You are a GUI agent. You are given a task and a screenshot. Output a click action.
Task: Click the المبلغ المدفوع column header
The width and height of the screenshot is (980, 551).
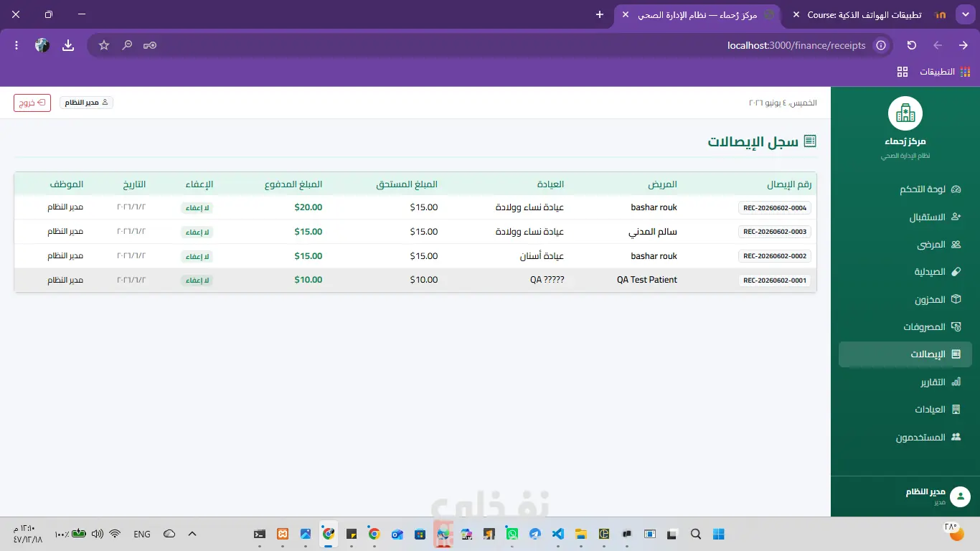point(293,184)
